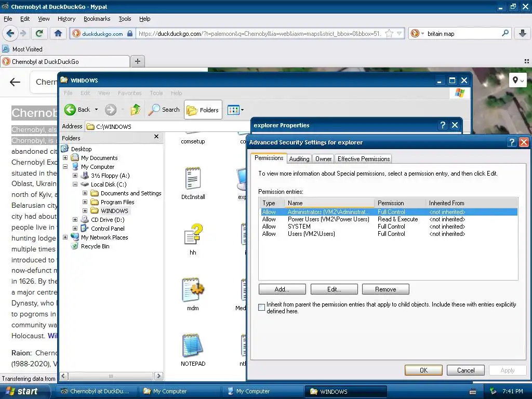Go up one folder level in WINDOWS explorer
This screenshot has width=532, height=399.
click(136, 110)
